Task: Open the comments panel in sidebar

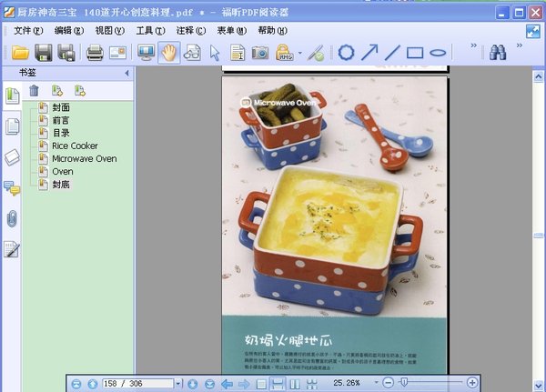Action: coord(12,188)
